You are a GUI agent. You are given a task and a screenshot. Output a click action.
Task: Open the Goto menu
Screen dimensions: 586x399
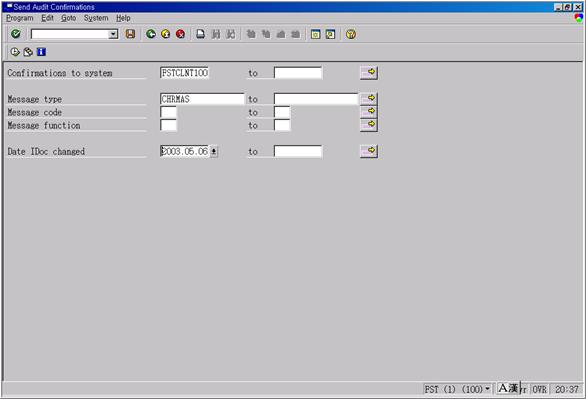coord(69,18)
